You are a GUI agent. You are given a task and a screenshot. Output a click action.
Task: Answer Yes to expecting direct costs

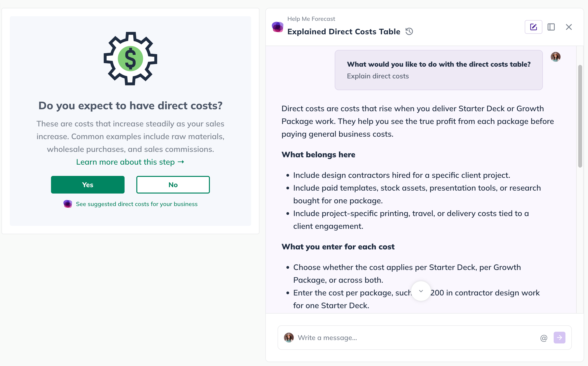(88, 185)
